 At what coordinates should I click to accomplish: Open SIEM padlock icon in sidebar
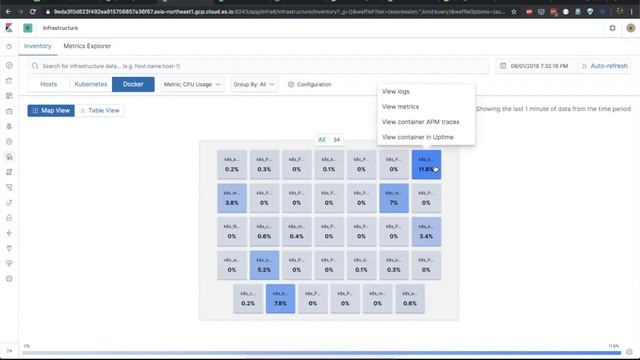coord(9,218)
